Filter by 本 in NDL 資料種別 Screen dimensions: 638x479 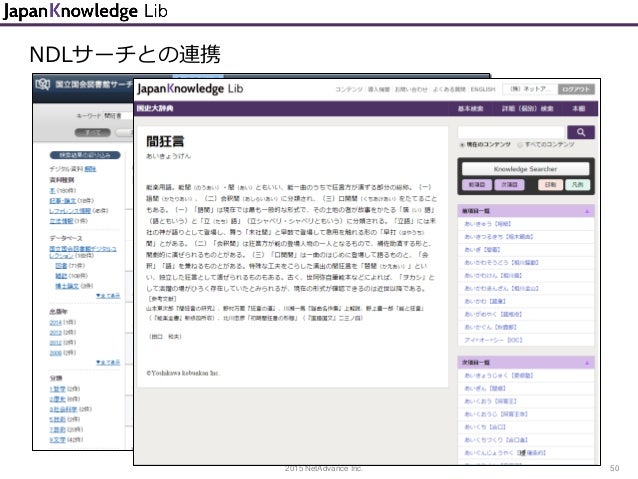coord(52,190)
